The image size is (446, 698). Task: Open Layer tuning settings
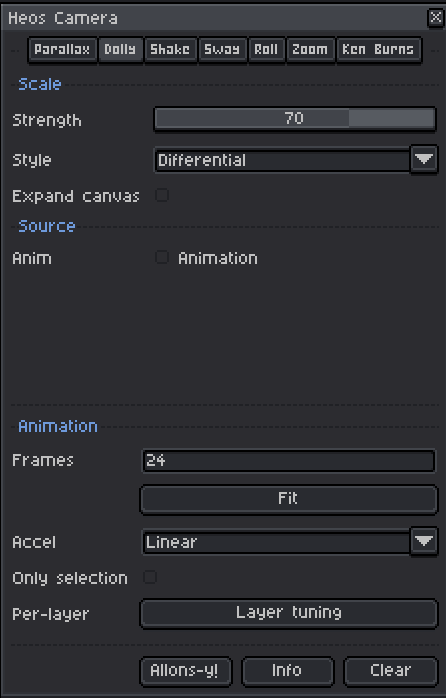pyautogui.click(x=289, y=613)
